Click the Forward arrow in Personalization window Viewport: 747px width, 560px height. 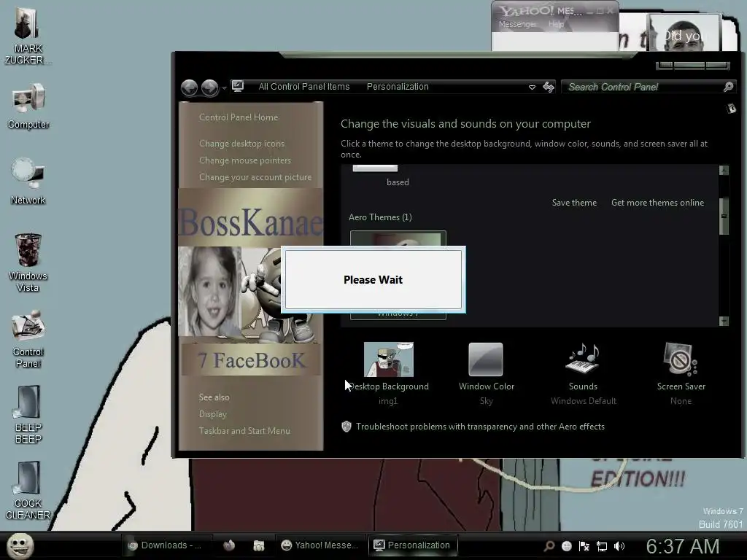coord(209,87)
